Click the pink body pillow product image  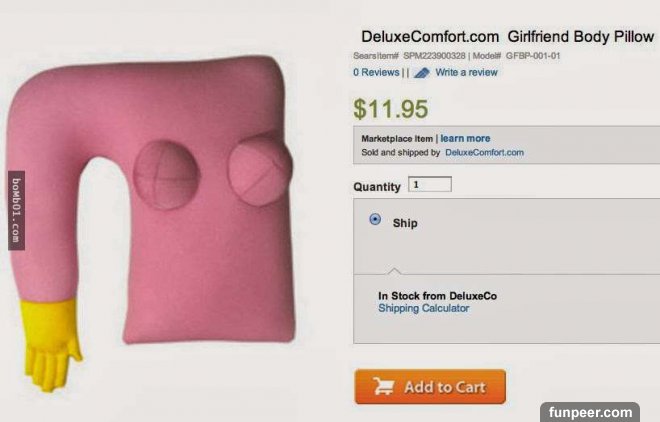click(x=150, y=223)
